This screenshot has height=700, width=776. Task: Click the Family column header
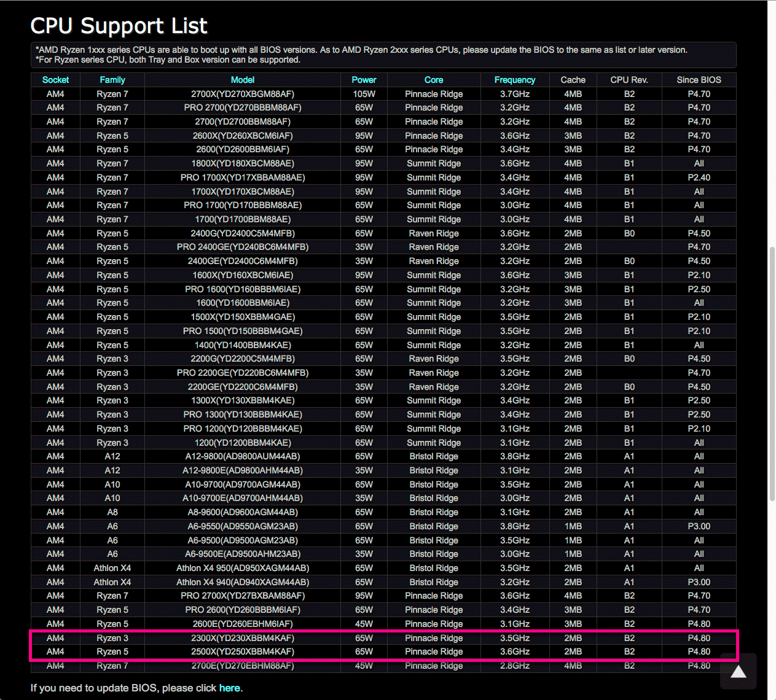pos(112,80)
